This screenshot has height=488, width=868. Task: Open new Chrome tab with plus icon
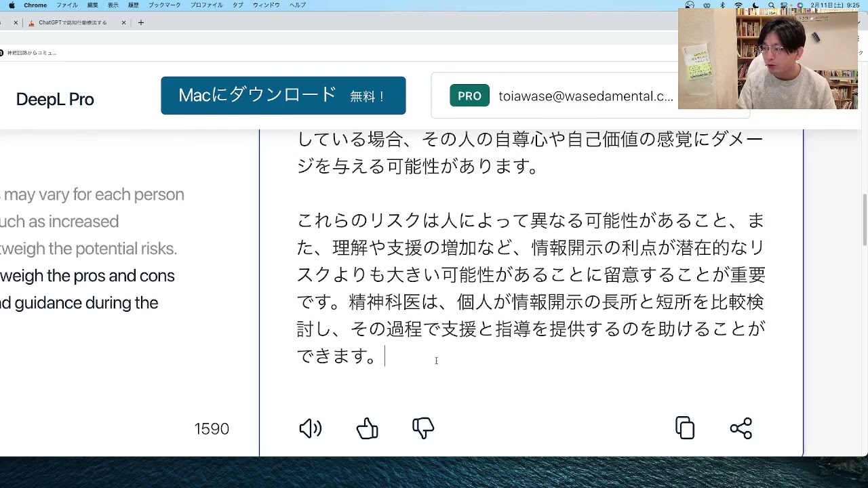pyautogui.click(x=141, y=22)
